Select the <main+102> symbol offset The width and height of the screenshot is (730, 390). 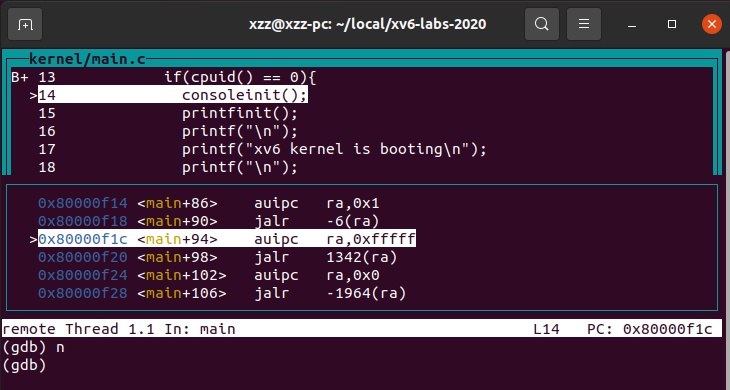[182, 276]
